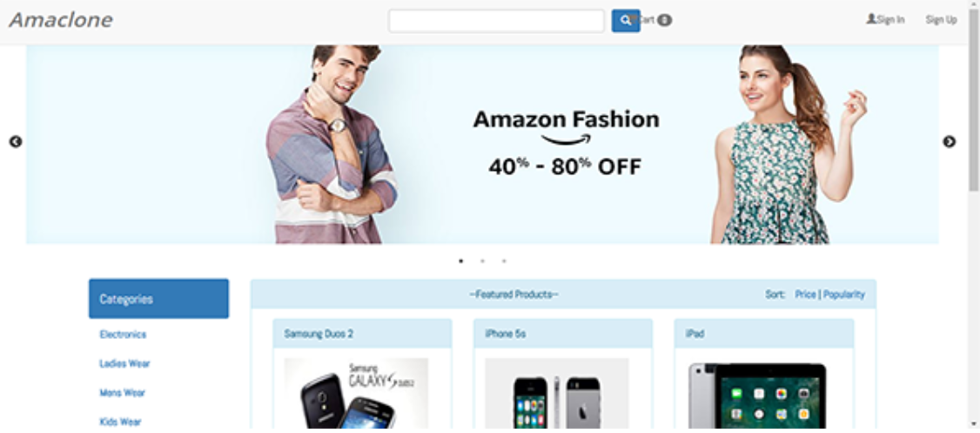The image size is (980, 433).
Task: Choose the Electronics category
Action: point(123,335)
